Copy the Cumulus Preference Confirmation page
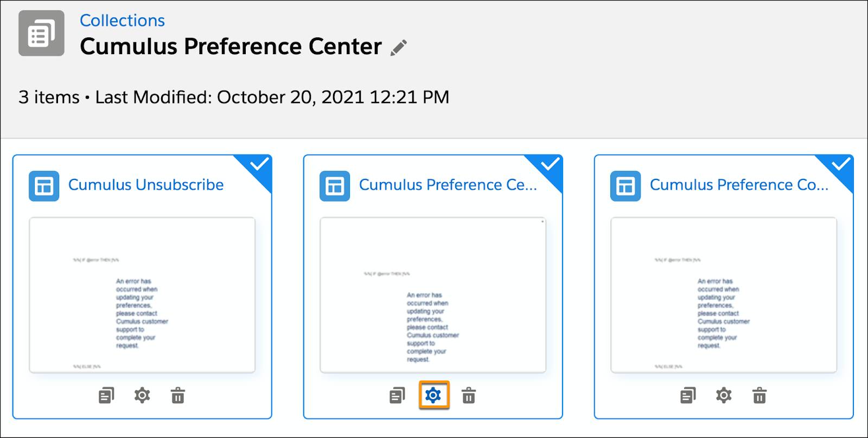 (687, 395)
